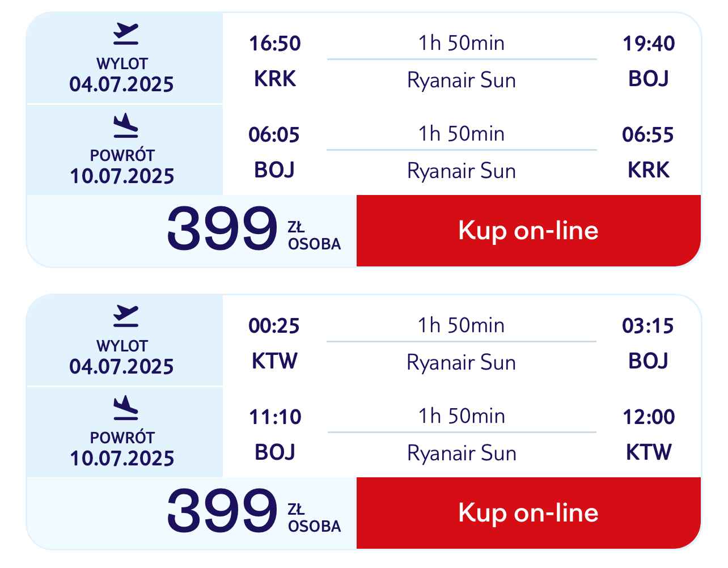Select the 19:40 BOJ arrival time
This screenshot has width=728, height=568.
click(x=649, y=44)
